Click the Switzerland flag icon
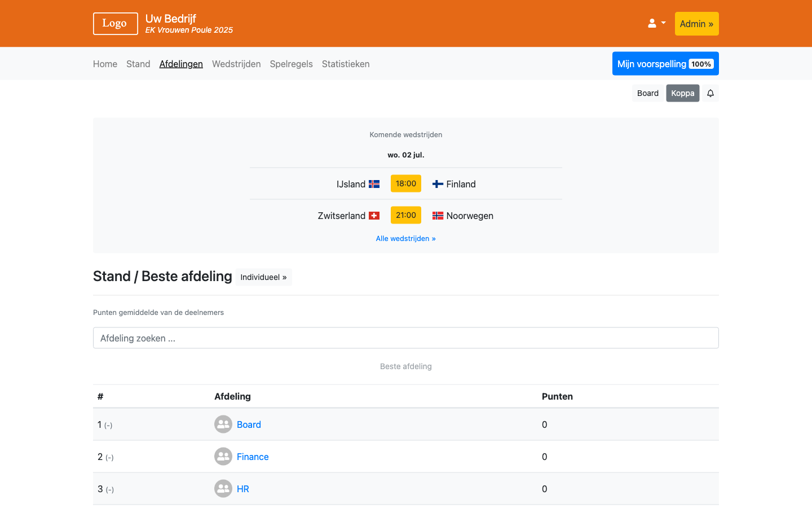812x508 pixels. click(x=374, y=216)
